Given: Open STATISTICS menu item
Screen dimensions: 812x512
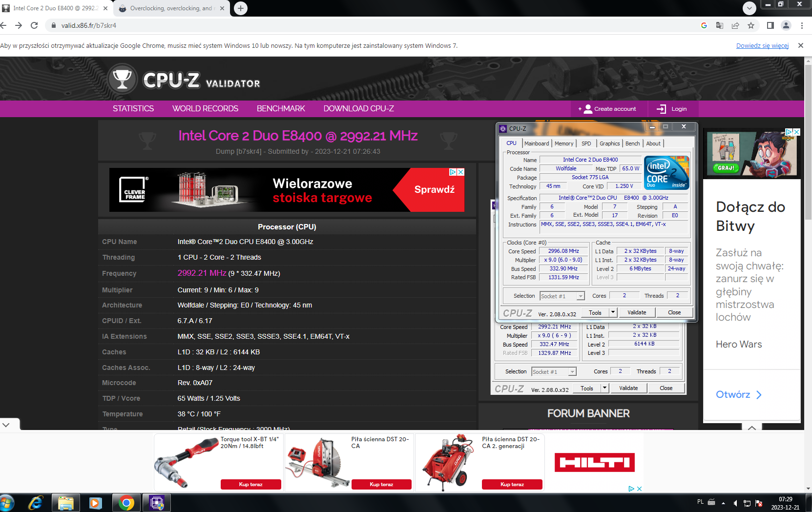Looking at the screenshot, I should [x=133, y=109].
